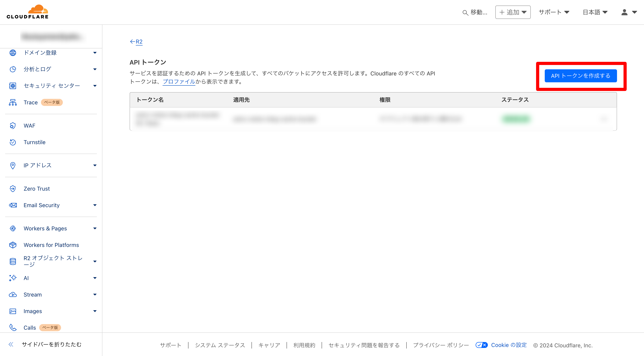Expand the R2 オブジェクト ストレージ arrow
Viewport: 644px width, 356px height.
point(95,261)
